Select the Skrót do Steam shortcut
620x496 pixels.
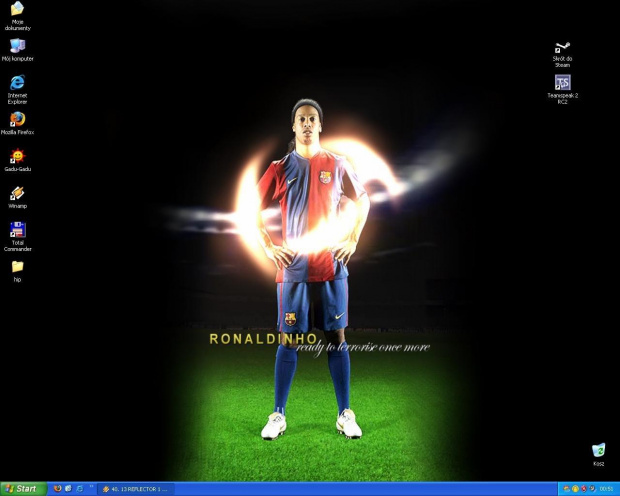pos(562,55)
